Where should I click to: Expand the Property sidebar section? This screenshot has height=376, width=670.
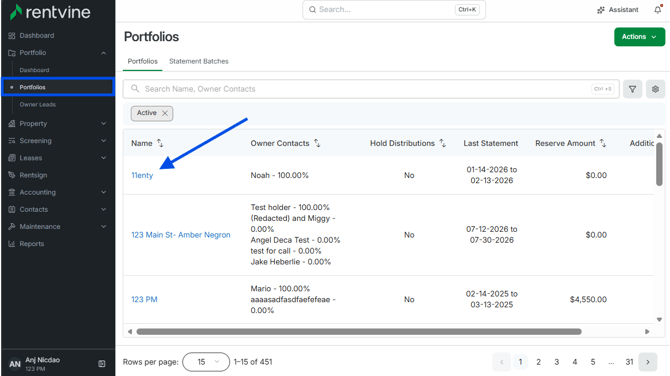pyautogui.click(x=103, y=123)
